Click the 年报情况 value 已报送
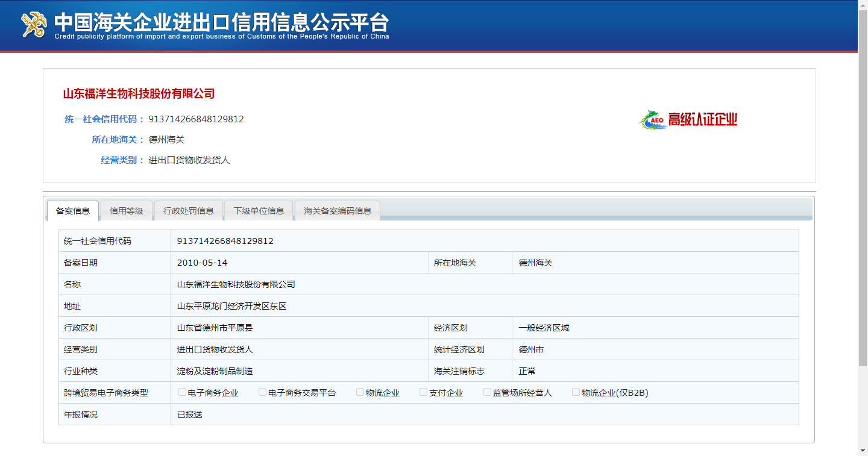868x456 pixels. click(189, 414)
